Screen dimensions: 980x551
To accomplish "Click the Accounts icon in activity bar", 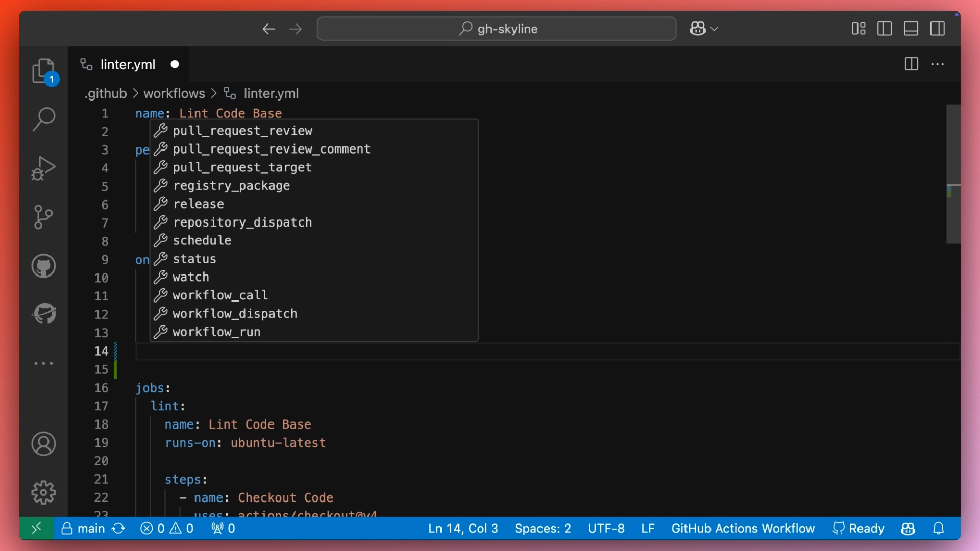I will 44,444.
